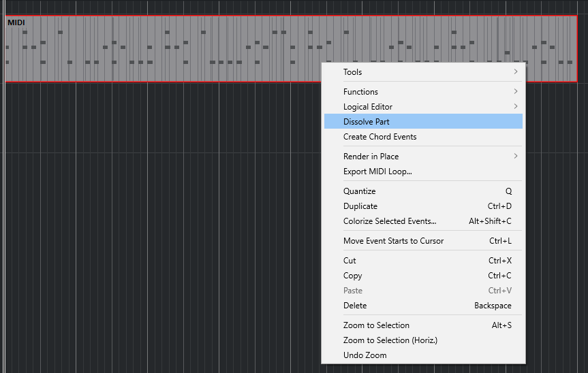Open Colorize Selected Events...
The image size is (588, 373).
point(390,221)
